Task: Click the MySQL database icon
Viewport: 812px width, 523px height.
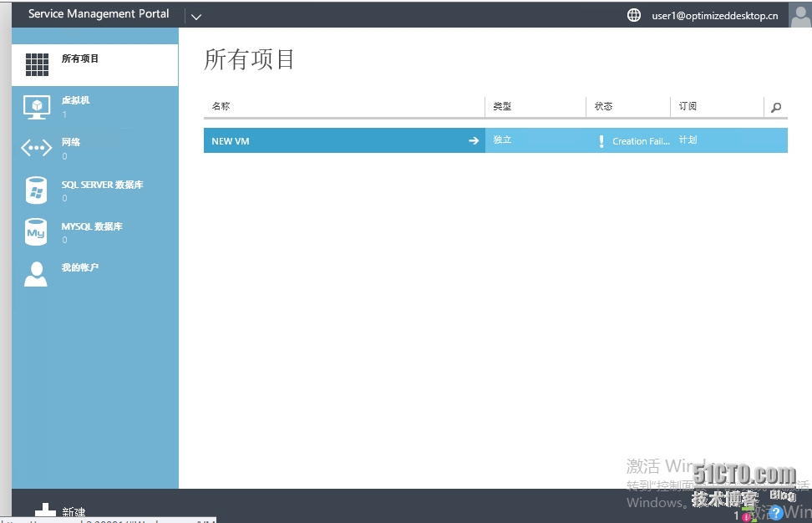Action: 36,232
